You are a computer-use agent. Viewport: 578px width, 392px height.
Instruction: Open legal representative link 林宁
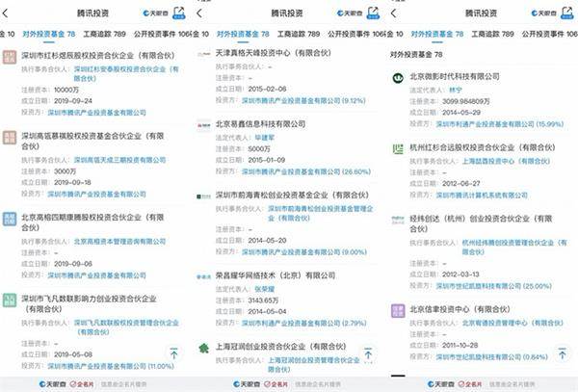[456, 90]
